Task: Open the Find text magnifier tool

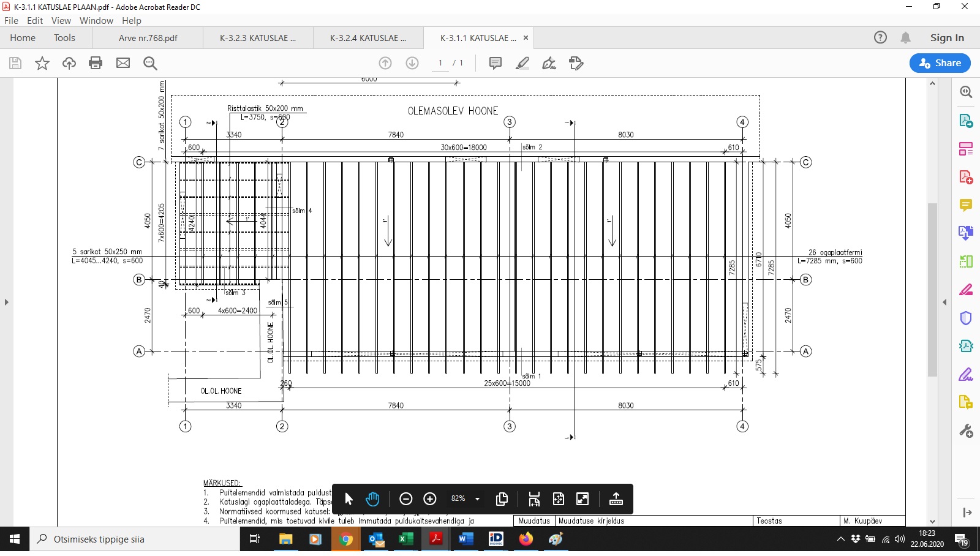Action: click(x=150, y=63)
